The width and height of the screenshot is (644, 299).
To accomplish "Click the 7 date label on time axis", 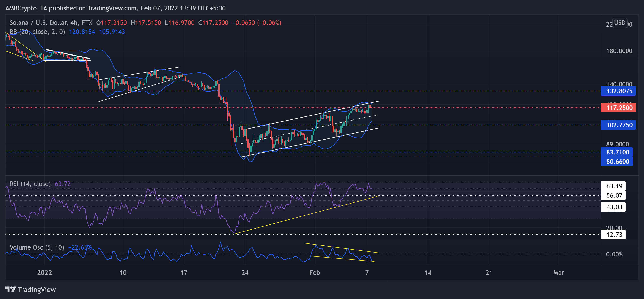I will tap(367, 273).
